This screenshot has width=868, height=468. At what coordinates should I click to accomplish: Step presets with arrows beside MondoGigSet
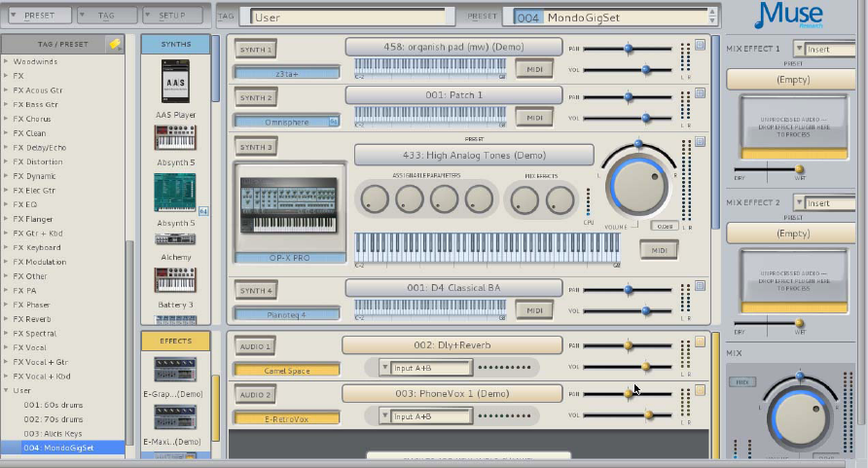pyautogui.click(x=712, y=17)
